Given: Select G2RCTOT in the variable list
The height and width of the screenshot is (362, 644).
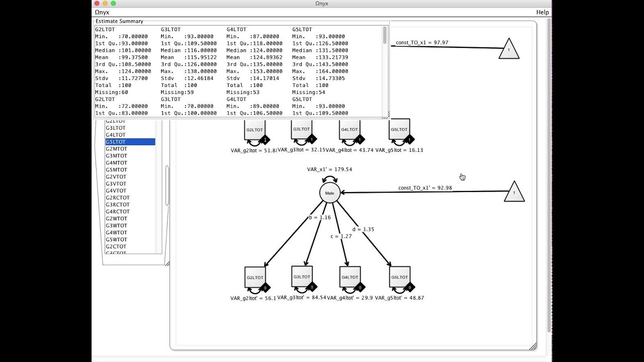Looking at the screenshot, I should tap(130, 198).
